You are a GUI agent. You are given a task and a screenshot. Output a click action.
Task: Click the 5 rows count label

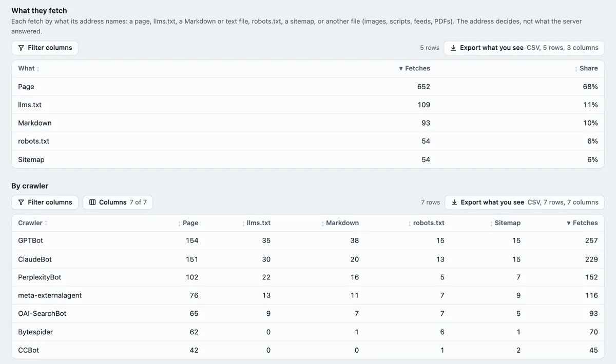coord(430,48)
